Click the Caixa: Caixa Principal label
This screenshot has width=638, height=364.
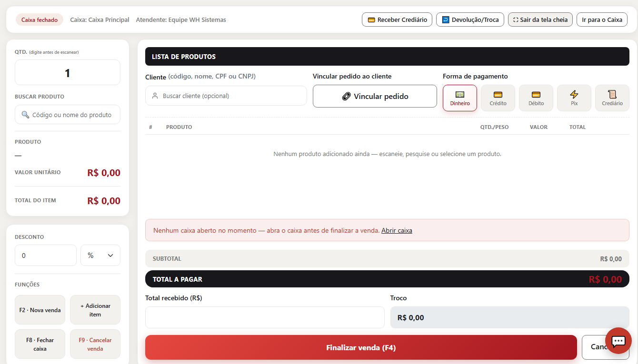(100, 20)
